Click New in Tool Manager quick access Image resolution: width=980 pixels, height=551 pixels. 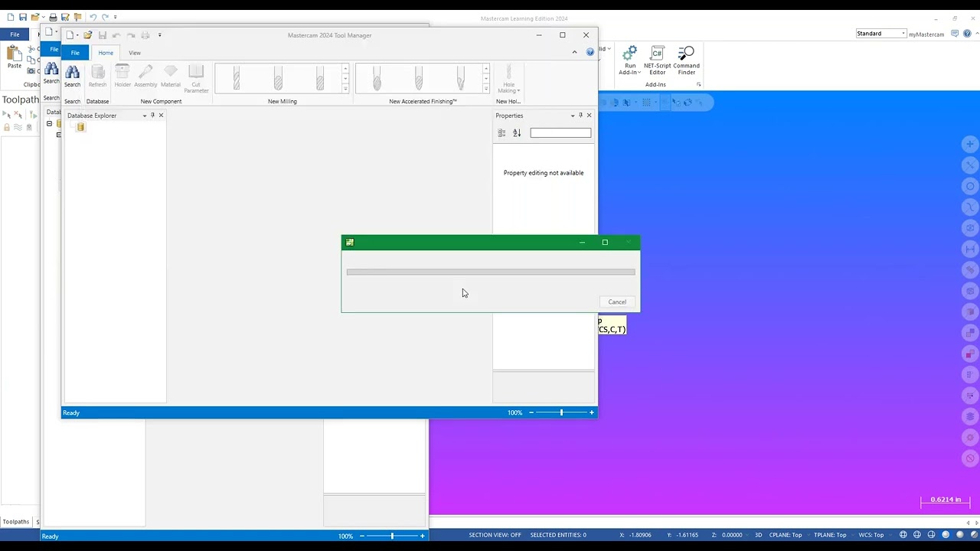[x=70, y=35]
